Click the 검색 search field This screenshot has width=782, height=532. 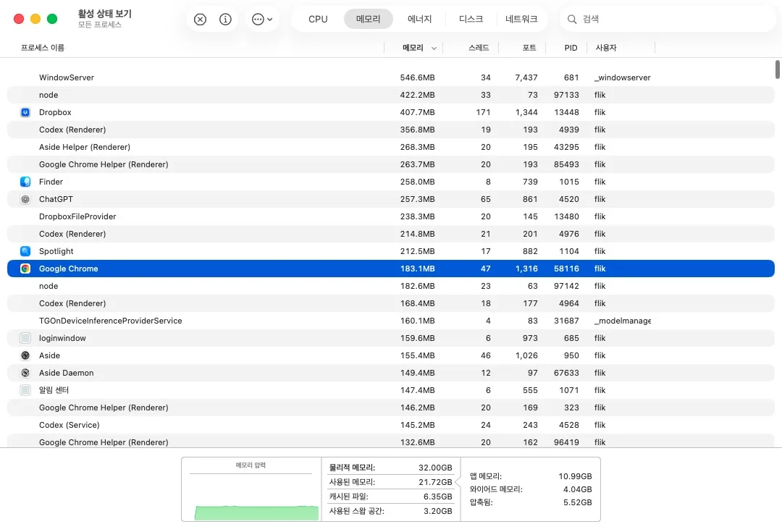point(668,19)
